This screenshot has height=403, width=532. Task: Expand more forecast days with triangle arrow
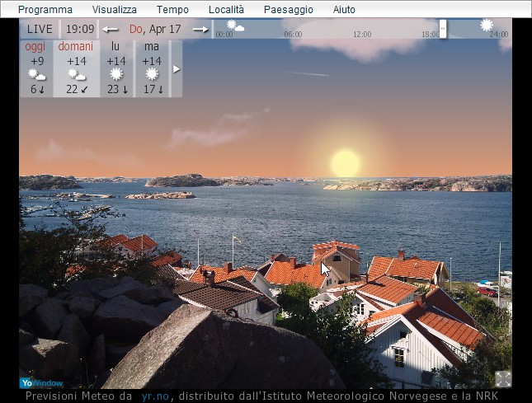point(177,69)
